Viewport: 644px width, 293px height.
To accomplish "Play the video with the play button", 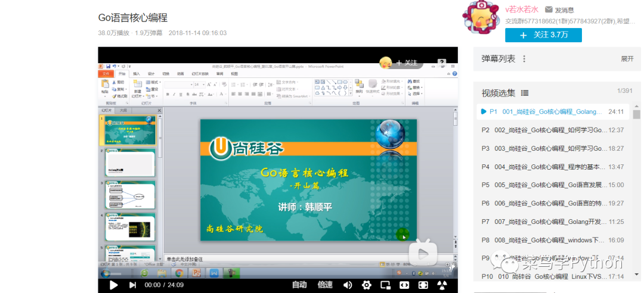I will pos(114,285).
